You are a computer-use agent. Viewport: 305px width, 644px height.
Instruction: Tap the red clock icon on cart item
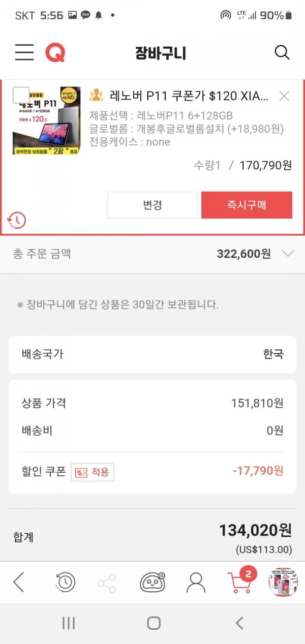click(x=16, y=220)
